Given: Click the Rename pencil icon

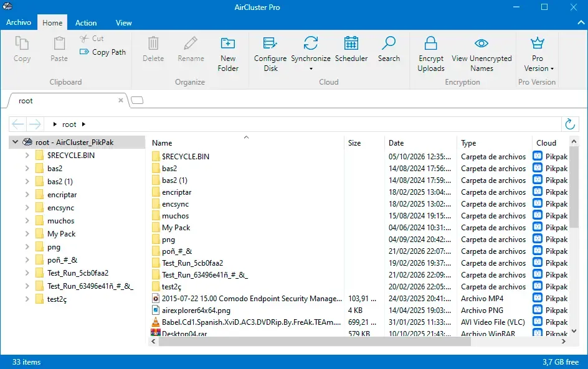Looking at the screenshot, I should pyautogui.click(x=191, y=44).
